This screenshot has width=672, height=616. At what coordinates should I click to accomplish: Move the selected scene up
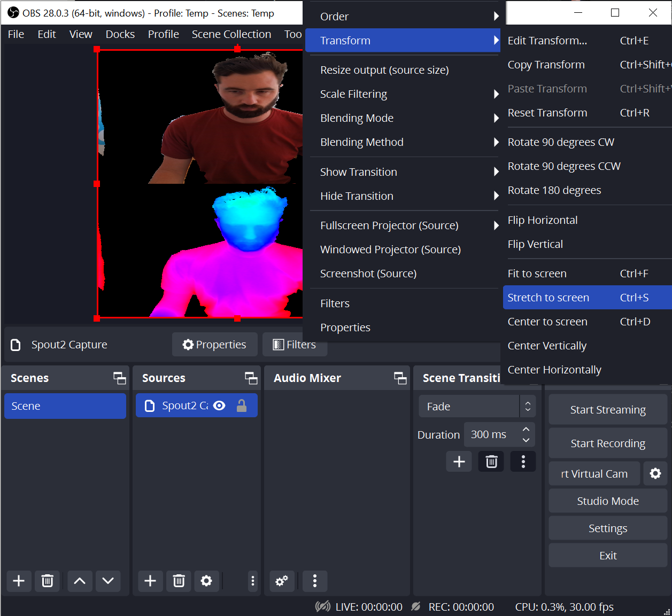(79, 581)
